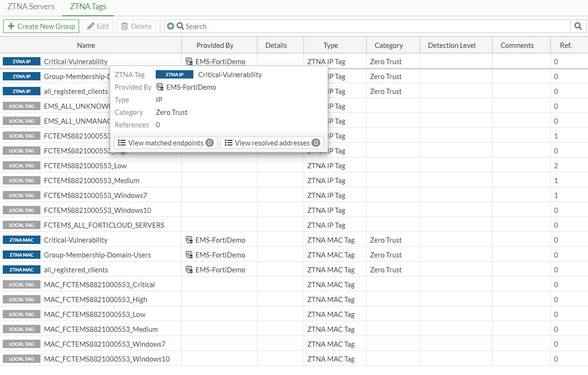Click the ZTNA IP badge in tooltip popup

click(x=174, y=75)
